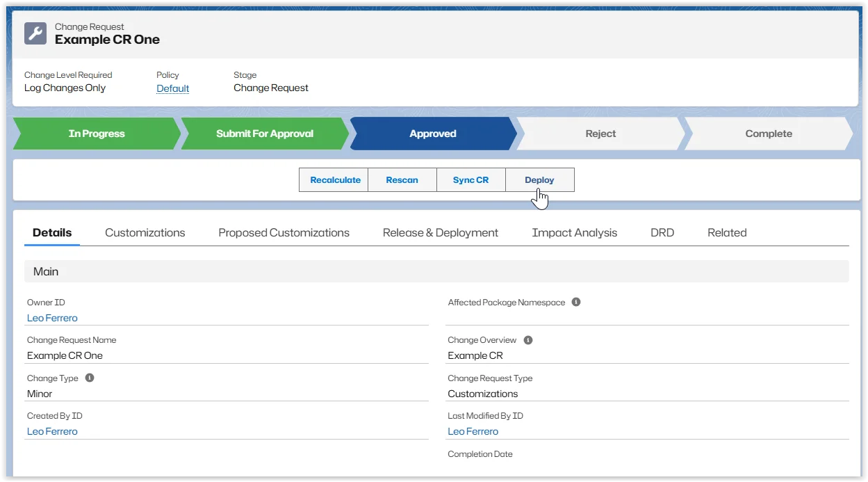The height and width of the screenshot is (482, 868).
Task: Select the Complete stage in path
Action: 768,134
